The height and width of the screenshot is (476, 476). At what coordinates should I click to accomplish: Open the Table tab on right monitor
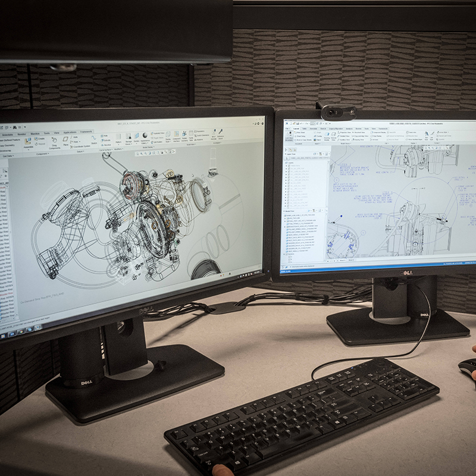pos(304,129)
